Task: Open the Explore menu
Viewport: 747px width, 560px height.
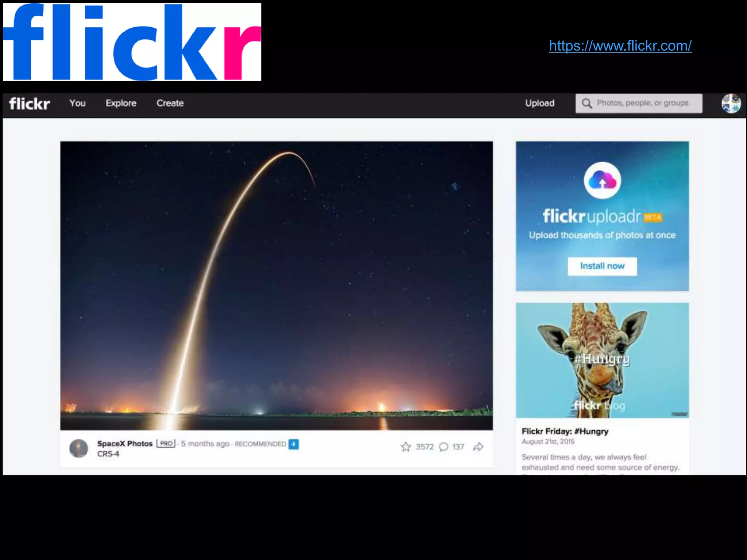Action: [x=121, y=103]
